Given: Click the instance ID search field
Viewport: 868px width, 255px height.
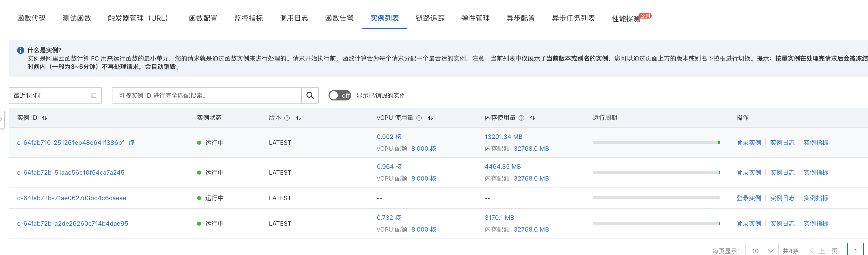Looking at the screenshot, I should click(206, 96).
